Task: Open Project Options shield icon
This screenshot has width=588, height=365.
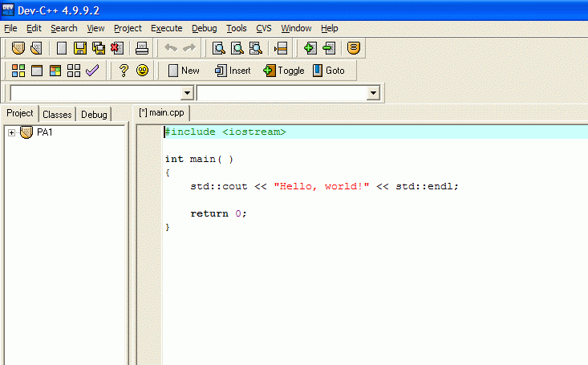Action: coord(353,48)
